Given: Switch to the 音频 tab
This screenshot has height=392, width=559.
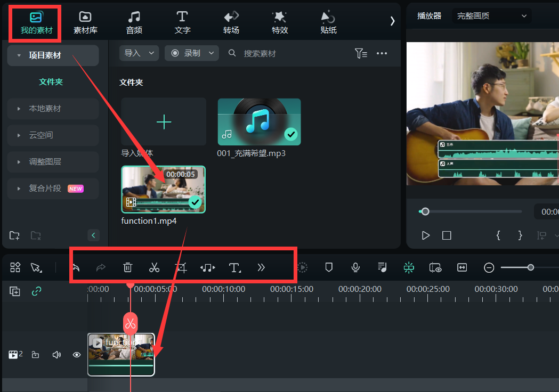Looking at the screenshot, I should pos(134,22).
